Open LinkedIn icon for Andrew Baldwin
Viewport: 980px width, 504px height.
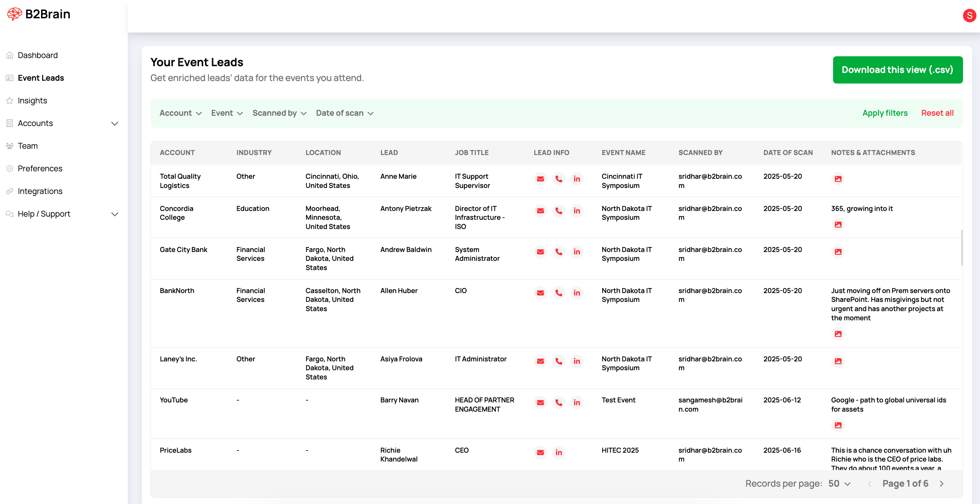(577, 252)
